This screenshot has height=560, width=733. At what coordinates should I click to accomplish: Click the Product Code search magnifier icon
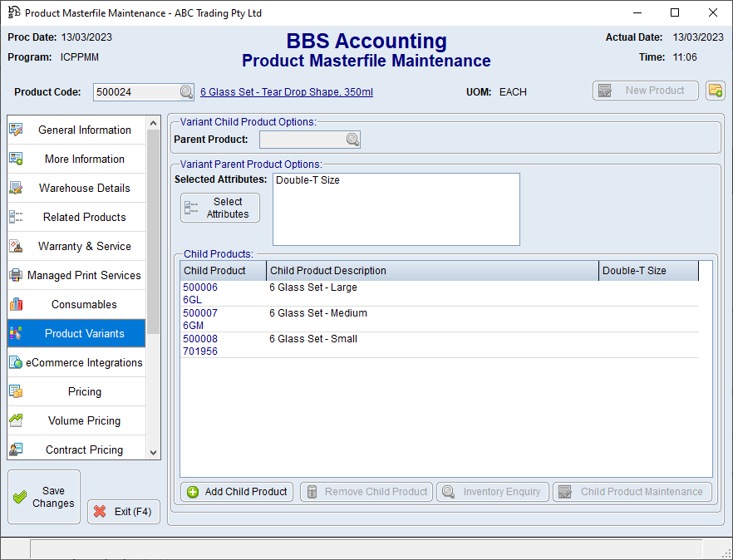click(x=186, y=92)
